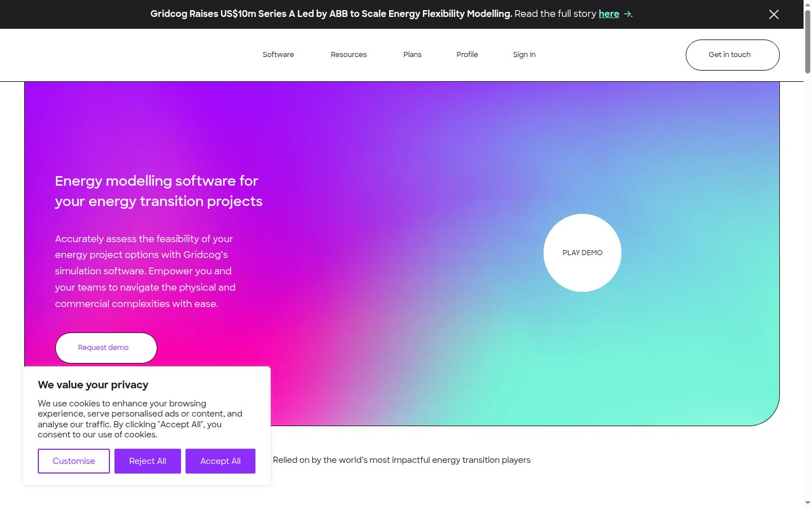Open the Profile menu item
This screenshot has width=812, height=508.
pyautogui.click(x=467, y=55)
